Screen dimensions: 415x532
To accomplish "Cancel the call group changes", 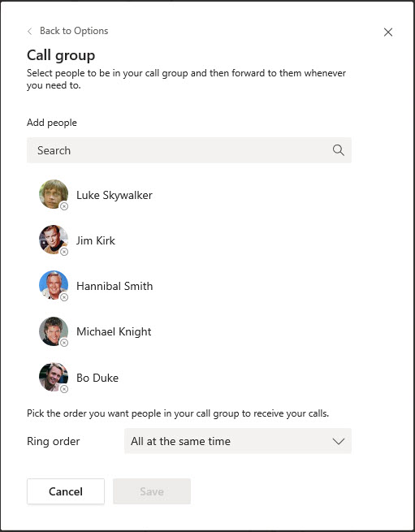I will [66, 491].
